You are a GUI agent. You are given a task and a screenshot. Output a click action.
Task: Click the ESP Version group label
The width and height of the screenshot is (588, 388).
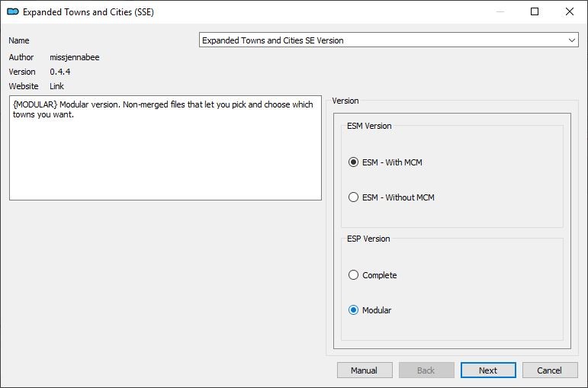pyautogui.click(x=368, y=239)
